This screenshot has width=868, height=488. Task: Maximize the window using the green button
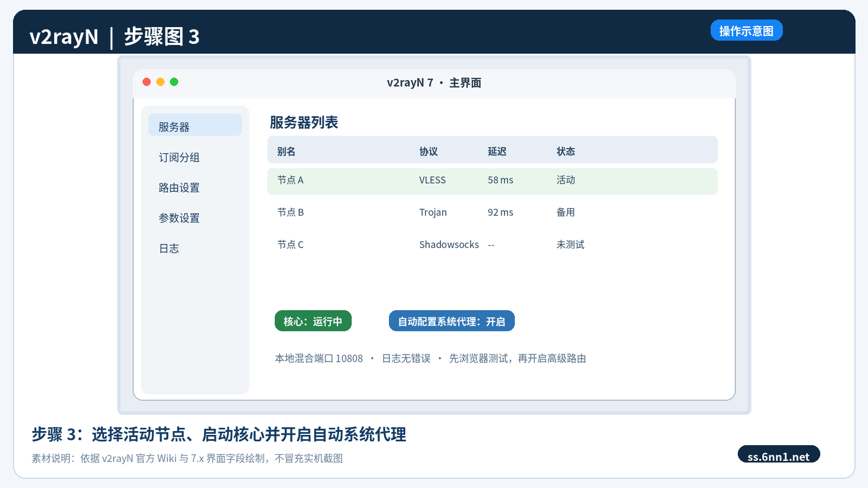click(x=174, y=82)
